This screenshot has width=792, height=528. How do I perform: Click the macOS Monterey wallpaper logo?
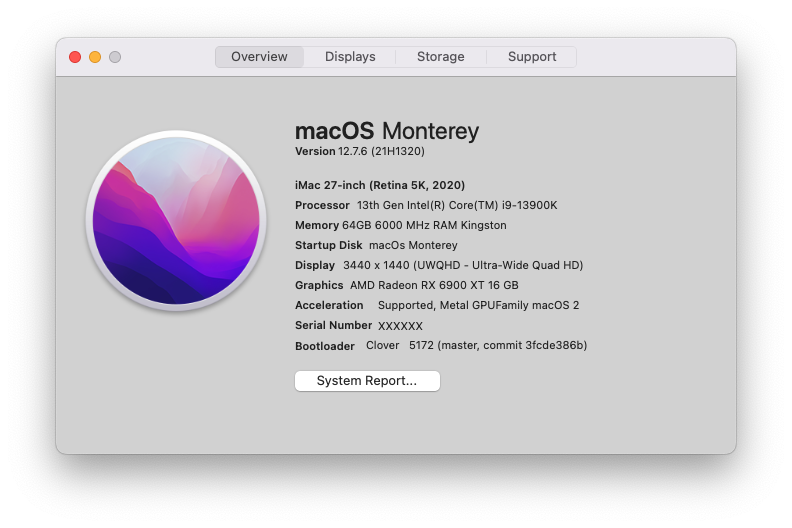tap(176, 220)
